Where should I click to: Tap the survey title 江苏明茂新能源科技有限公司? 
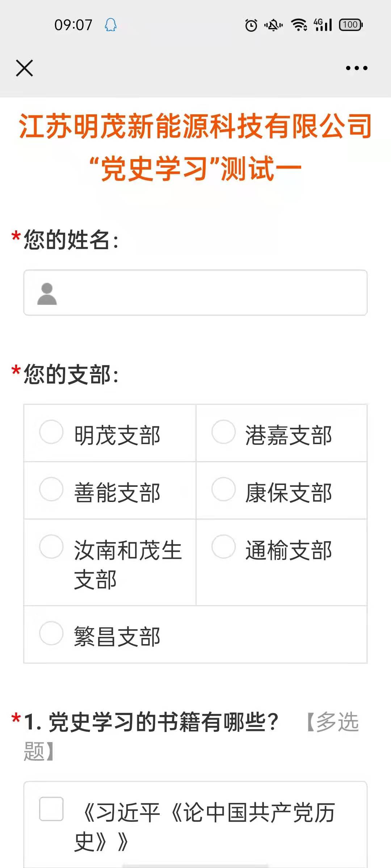195,126
